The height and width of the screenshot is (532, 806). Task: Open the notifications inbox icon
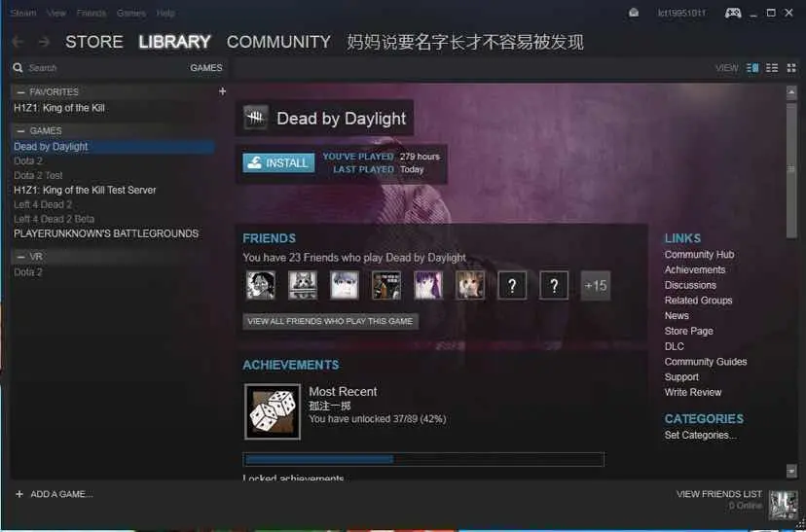point(634,13)
